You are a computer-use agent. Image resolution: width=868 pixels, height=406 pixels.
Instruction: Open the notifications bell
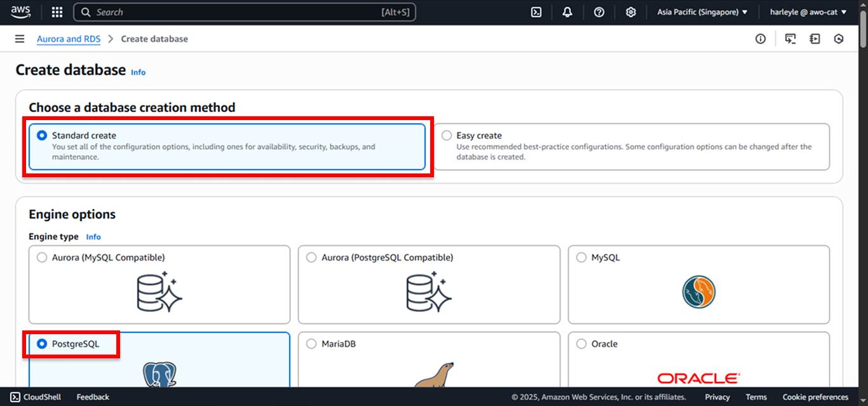point(567,12)
